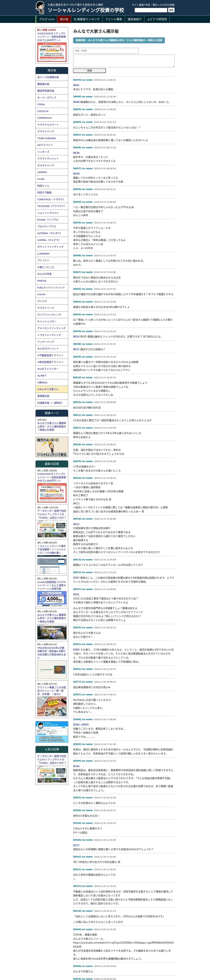
Task: Click the reply reference 8661 in post 8670
Action: (76, 85)
